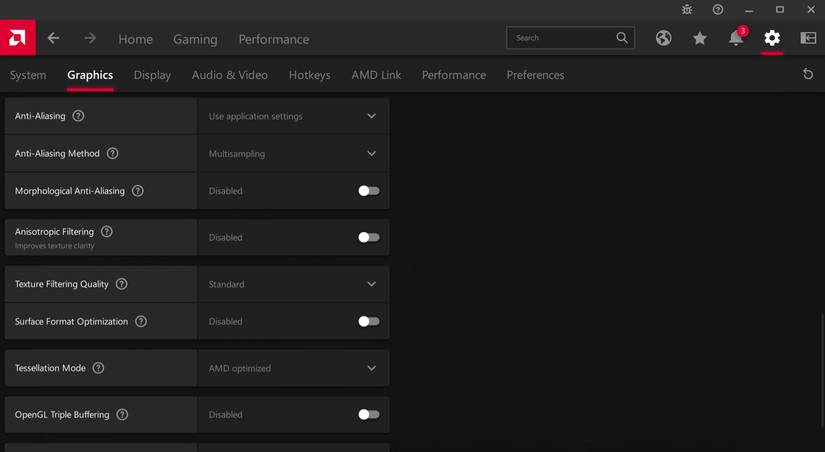Screen dimensions: 825x452
Task: Show help for OpenGL Triple Buffering
Action: [x=122, y=414]
